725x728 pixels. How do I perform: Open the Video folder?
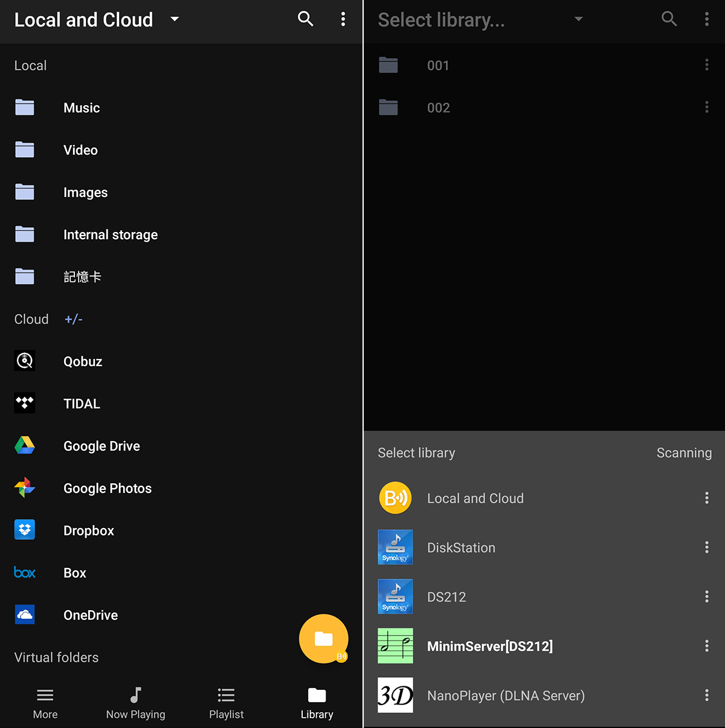point(181,150)
